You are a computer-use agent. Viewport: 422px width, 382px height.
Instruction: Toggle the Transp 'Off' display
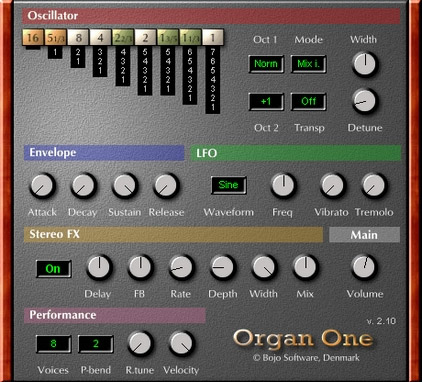[308, 101]
